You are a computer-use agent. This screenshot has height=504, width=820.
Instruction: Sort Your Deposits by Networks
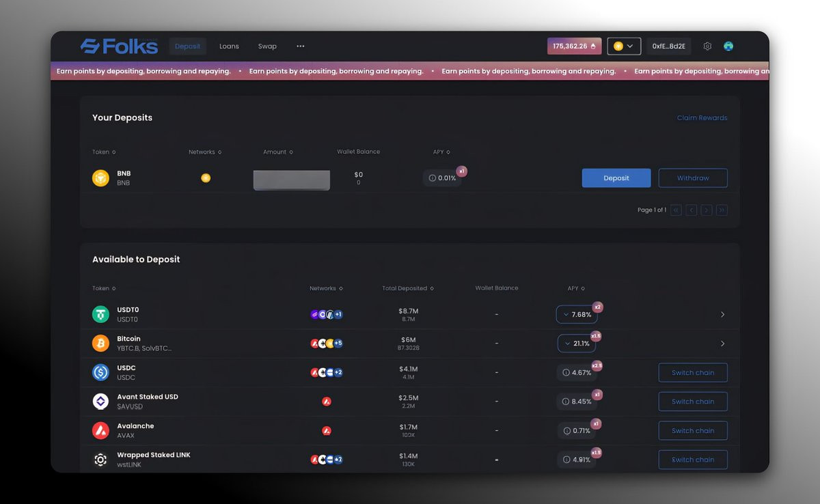205,152
